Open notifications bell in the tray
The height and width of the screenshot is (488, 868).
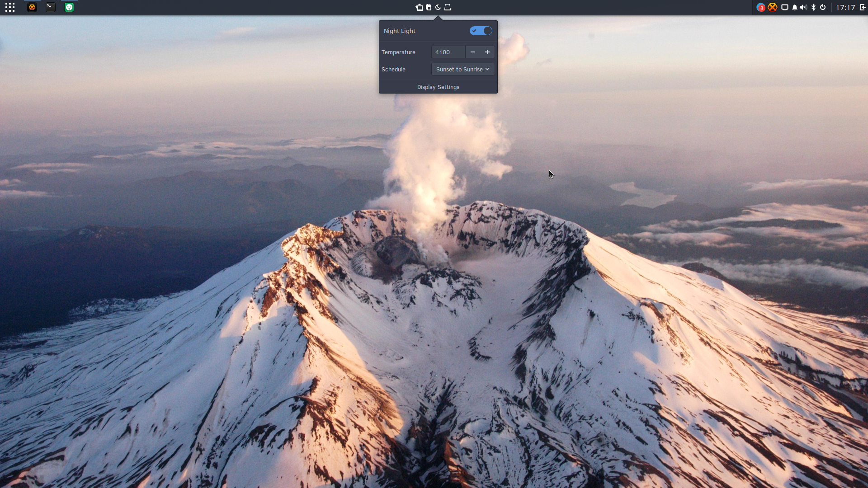(x=794, y=7)
